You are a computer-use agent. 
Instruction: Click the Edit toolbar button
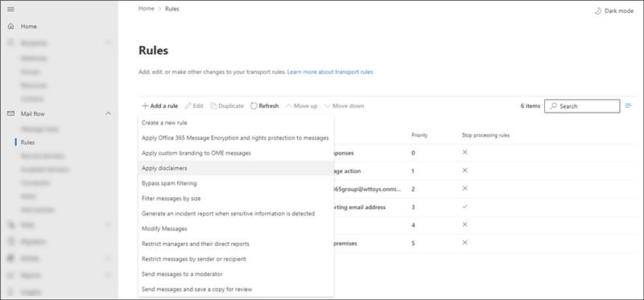tap(194, 106)
